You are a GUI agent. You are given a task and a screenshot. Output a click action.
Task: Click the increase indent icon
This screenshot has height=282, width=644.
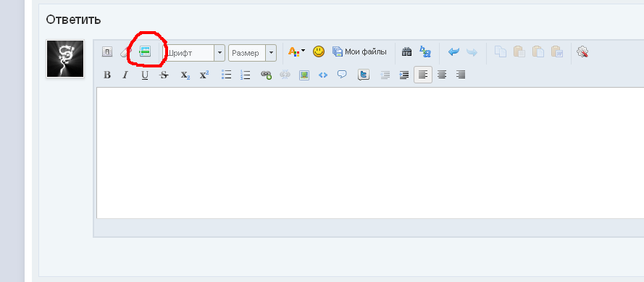click(404, 75)
